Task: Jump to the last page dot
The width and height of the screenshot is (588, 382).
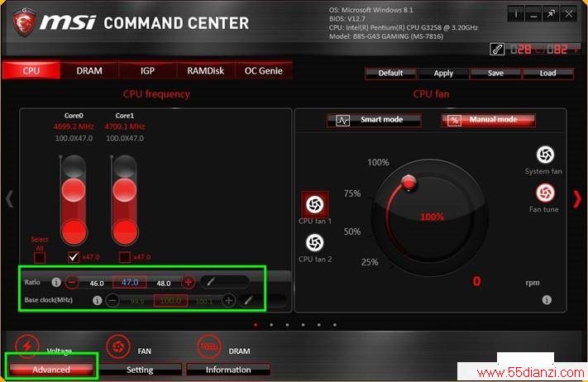Action: [334, 325]
